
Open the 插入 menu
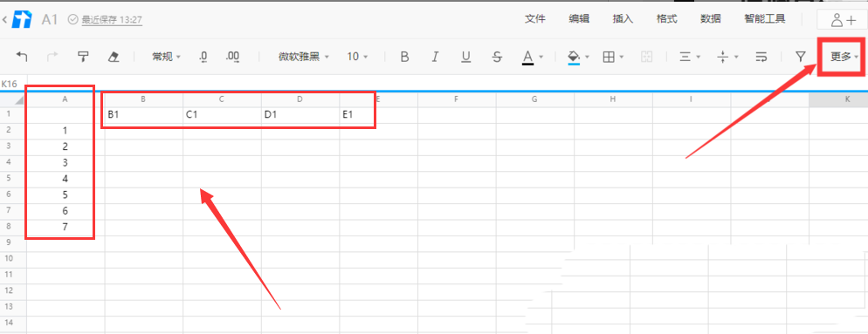point(623,19)
